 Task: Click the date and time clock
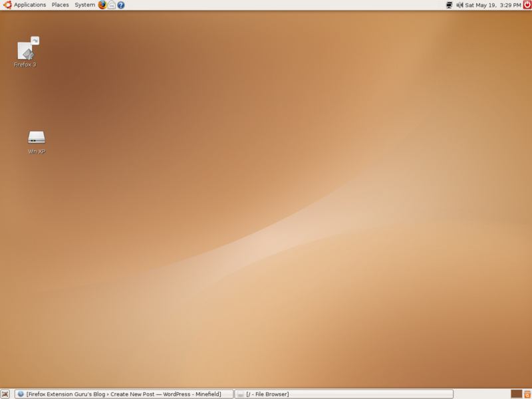(x=493, y=5)
